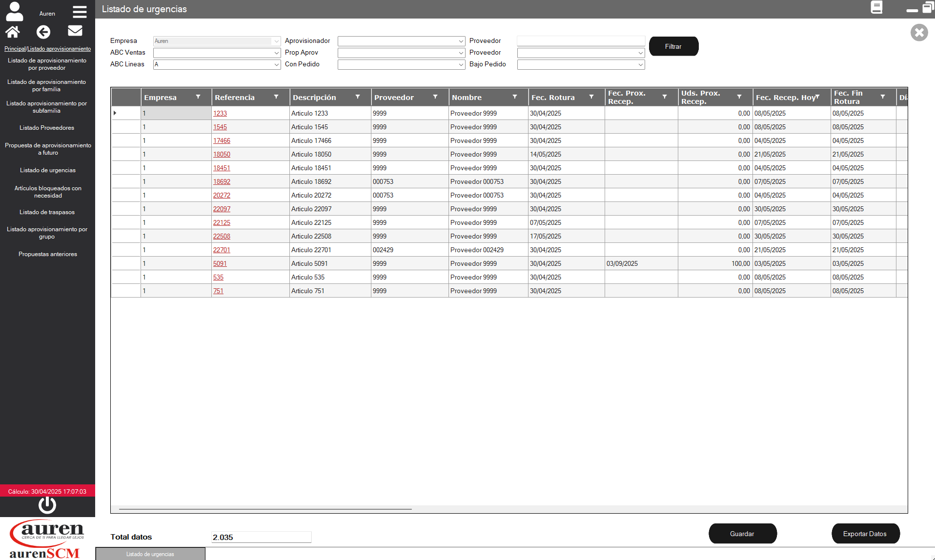Open the Aprovisionador dropdown

[x=461, y=41]
